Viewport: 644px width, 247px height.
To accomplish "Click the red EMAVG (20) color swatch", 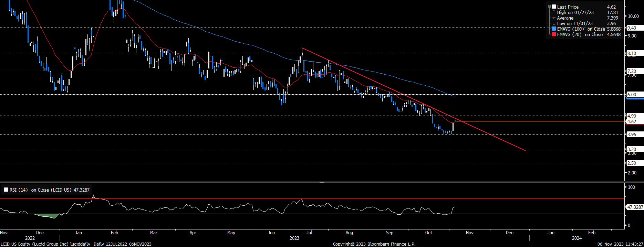I will pos(554,34).
